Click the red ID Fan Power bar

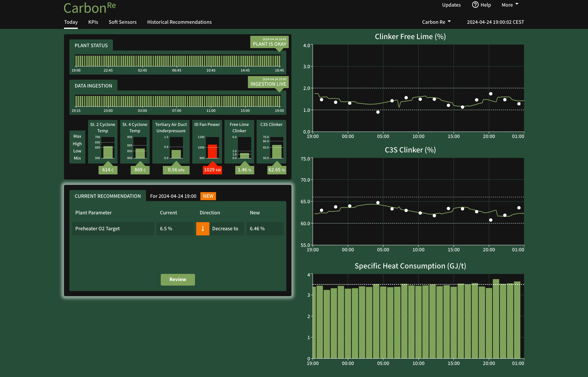212,151
